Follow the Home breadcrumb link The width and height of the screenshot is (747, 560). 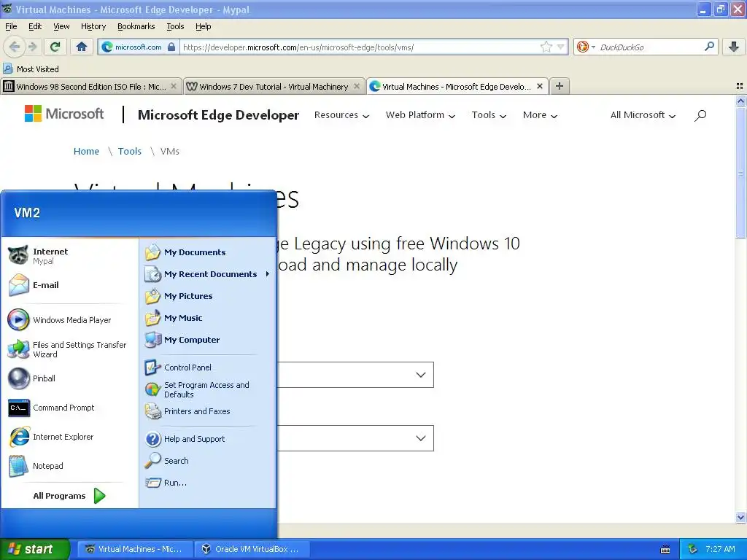point(86,152)
